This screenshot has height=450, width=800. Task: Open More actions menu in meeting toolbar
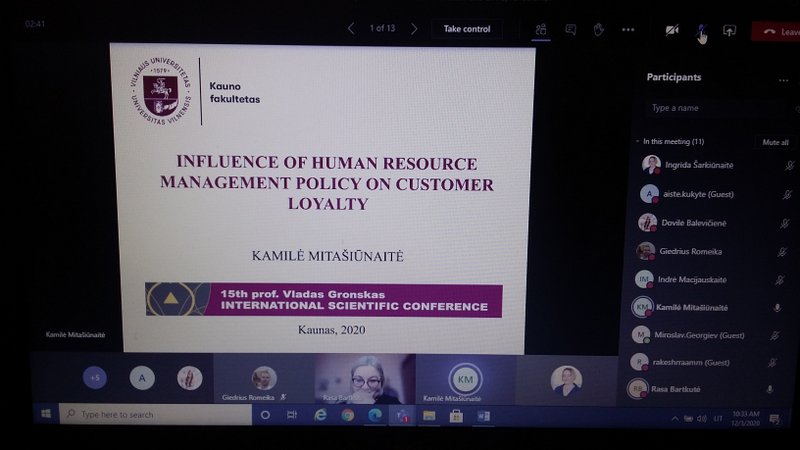[x=628, y=30]
